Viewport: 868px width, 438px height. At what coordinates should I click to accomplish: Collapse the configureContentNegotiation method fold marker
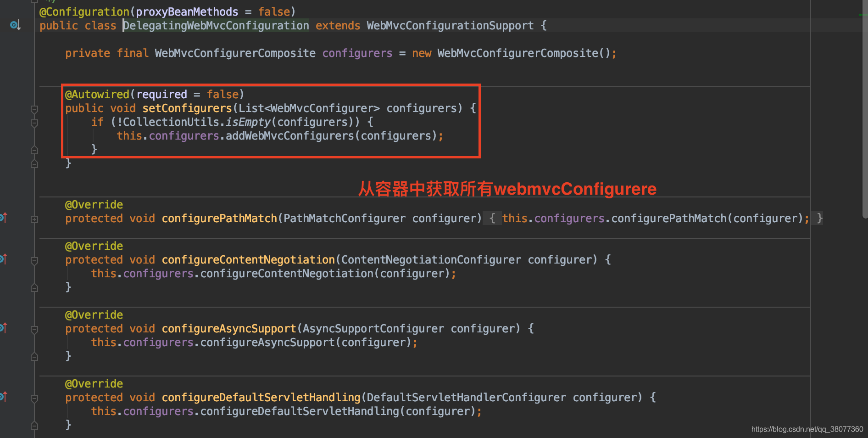click(x=34, y=261)
